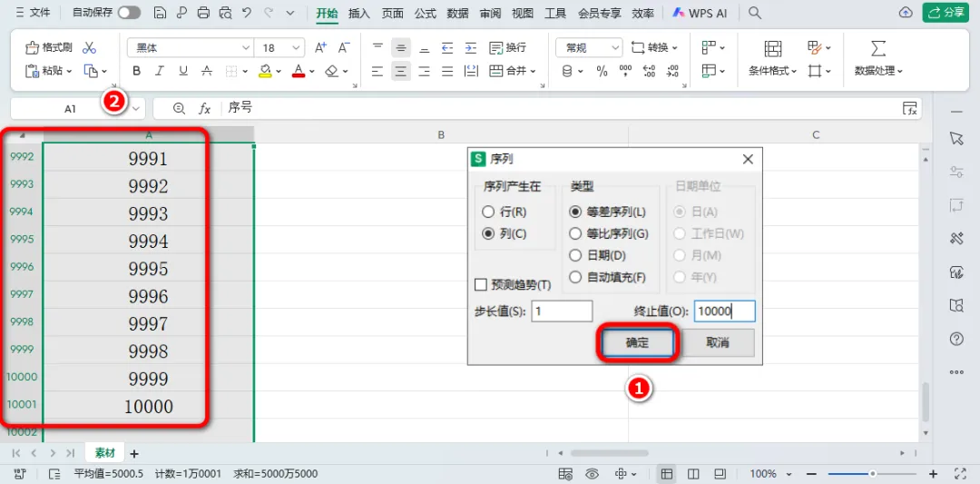Click the Format Painter (格式刷) icon

click(x=32, y=48)
